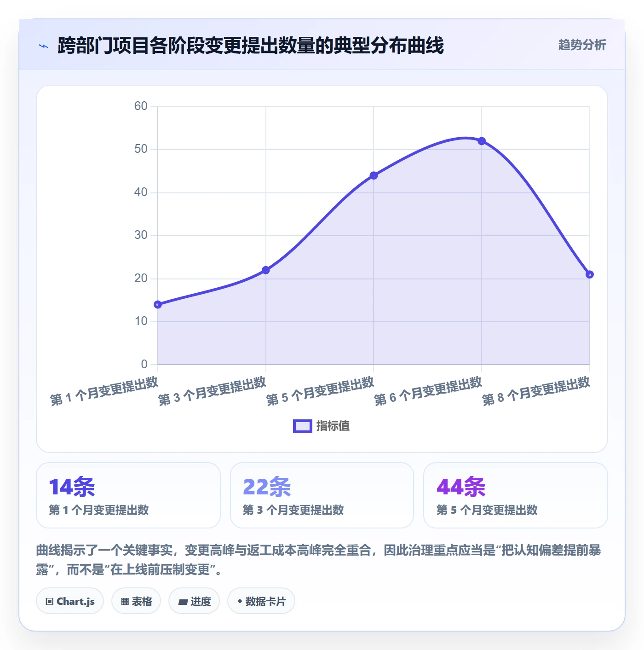Screen dimensions: 644x650
Task: Click the y-axis value 30
Action: pos(141,235)
